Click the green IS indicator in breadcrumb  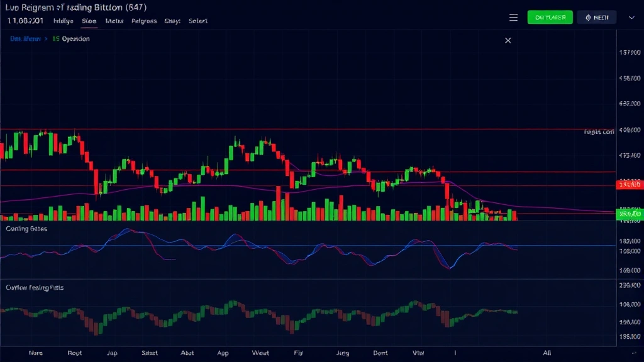tap(56, 39)
